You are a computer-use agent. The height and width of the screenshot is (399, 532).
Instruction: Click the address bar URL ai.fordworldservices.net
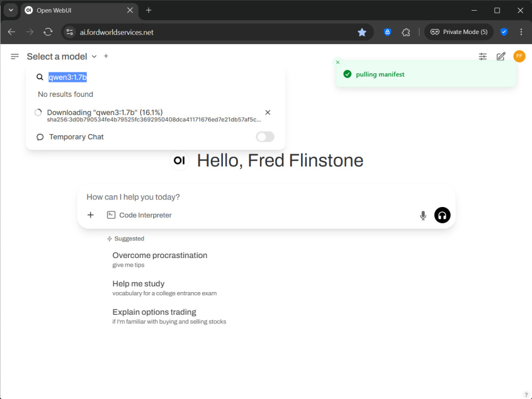click(117, 32)
